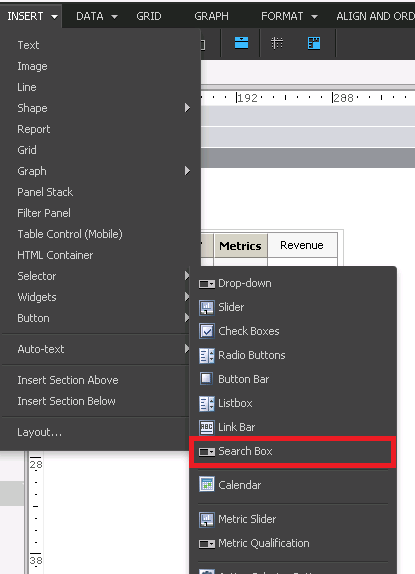Open the DATA menu dropdown
The width and height of the screenshot is (415, 574).
[97, 16]
